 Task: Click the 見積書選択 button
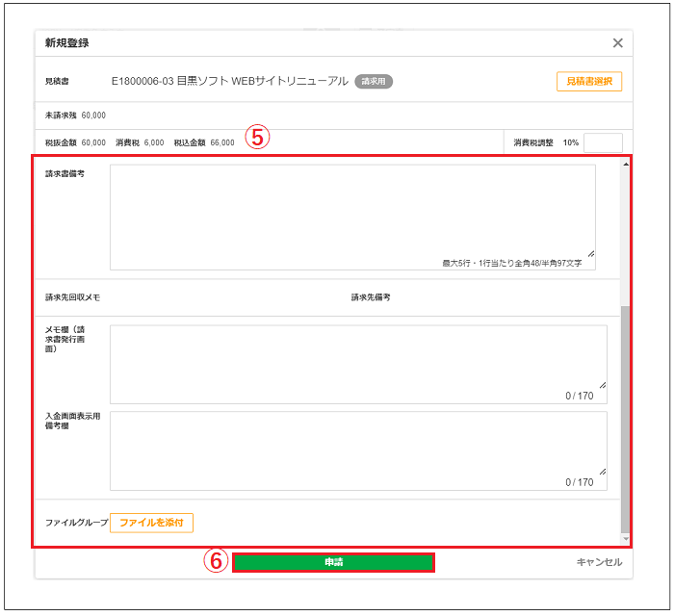coord(588,82)
